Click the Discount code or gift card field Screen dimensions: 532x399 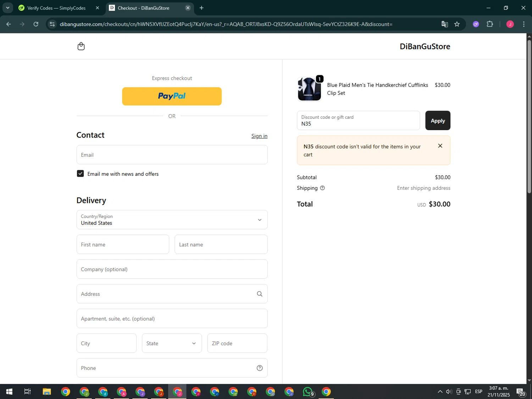pos(358,120)
